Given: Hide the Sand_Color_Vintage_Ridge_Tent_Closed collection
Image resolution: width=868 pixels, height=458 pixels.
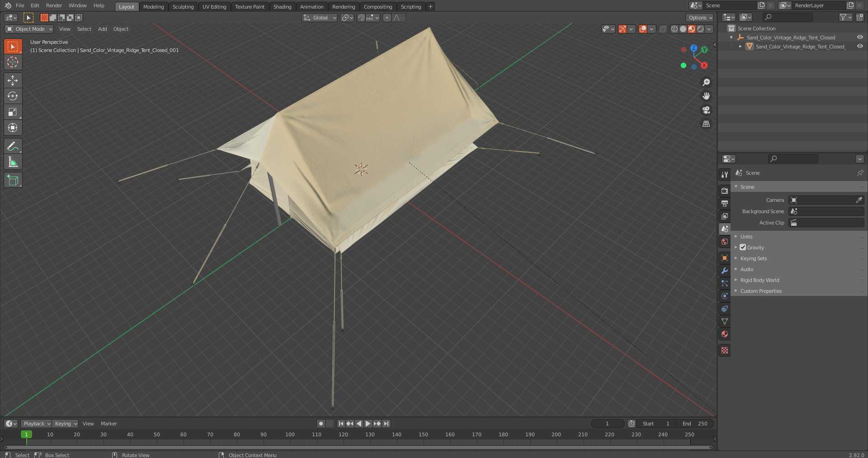Looking at the screenshot, I should point(860,37).
